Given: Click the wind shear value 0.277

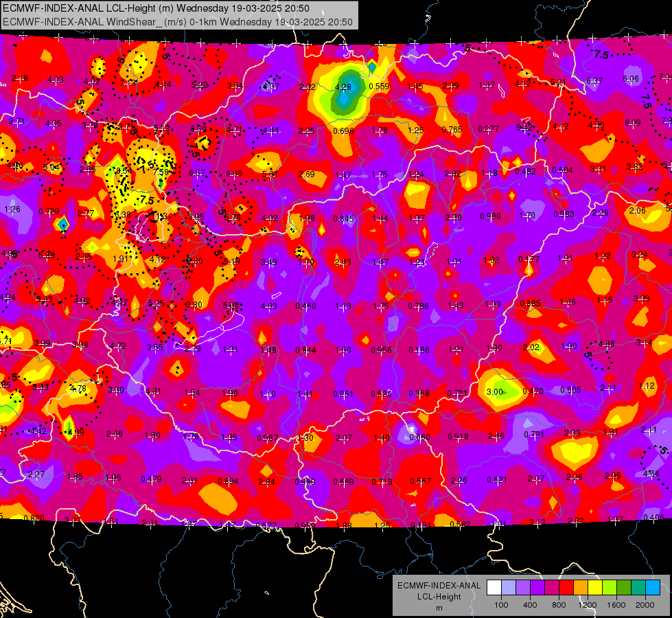Looking at the screenshot, I should point(489,128).
